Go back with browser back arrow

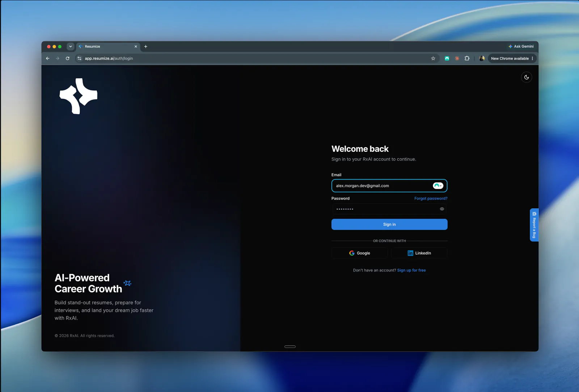click(x=48, y=58)
